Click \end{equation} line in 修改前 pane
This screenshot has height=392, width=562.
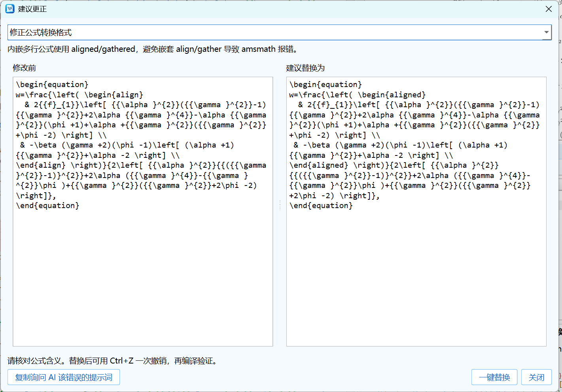click(x=47, y=206)
